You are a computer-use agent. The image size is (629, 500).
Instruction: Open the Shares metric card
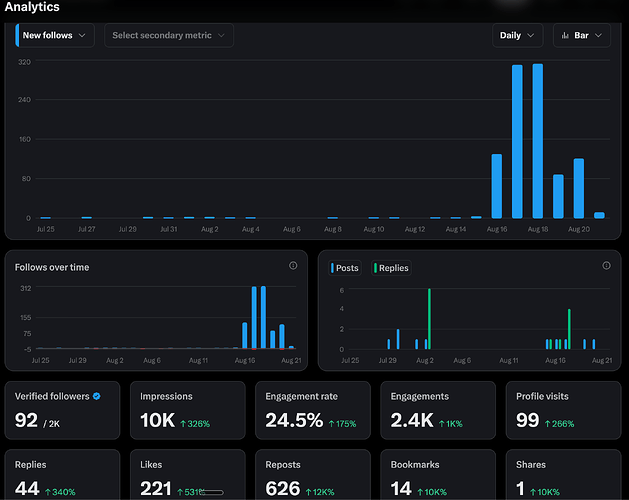click(564, 475)
